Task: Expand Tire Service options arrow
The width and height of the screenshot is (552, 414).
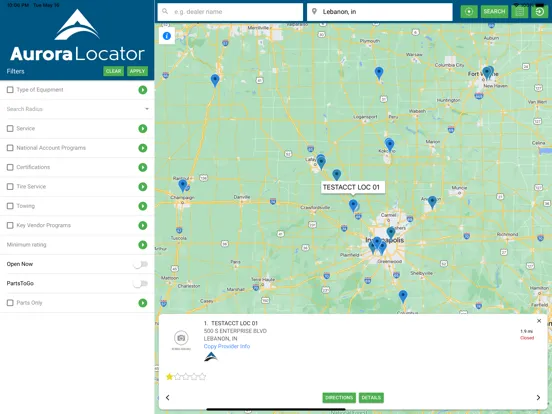Action: point(143,187)
